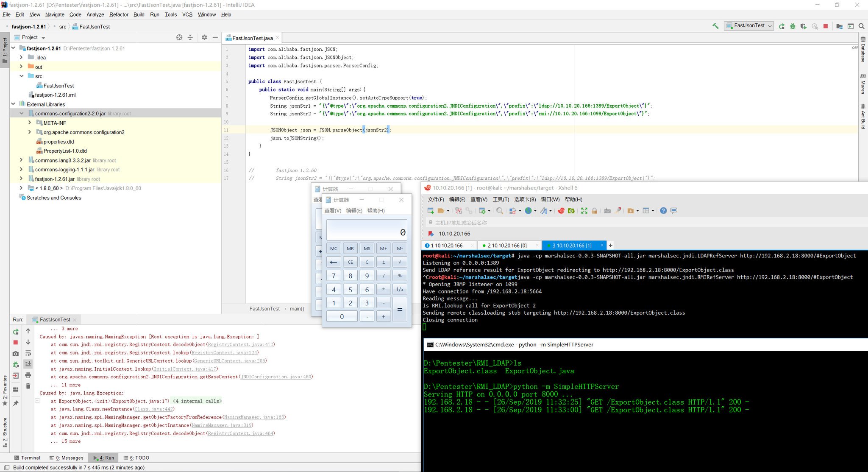Open the Refactor menu
This screenshot has width=868, height=472.
pos(119,14)
